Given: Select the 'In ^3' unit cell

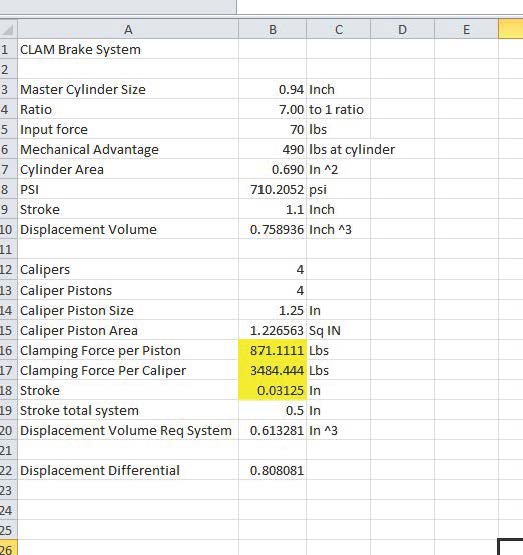Looking at the screenshot, I should point(339,430).
